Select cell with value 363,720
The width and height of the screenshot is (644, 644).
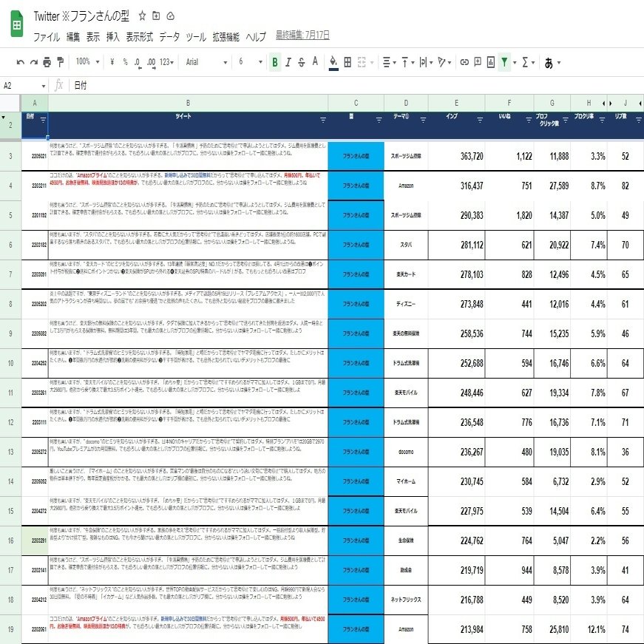pyautogui.click(x=456, y=156)
